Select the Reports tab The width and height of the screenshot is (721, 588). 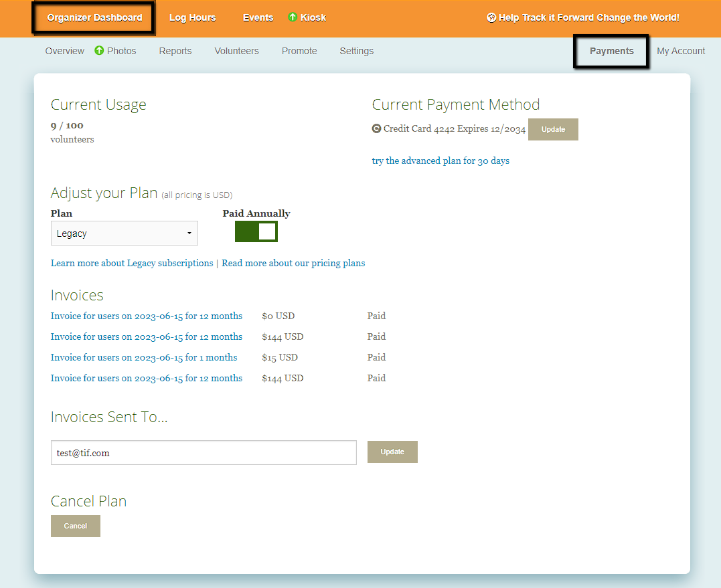click(175, 52)
